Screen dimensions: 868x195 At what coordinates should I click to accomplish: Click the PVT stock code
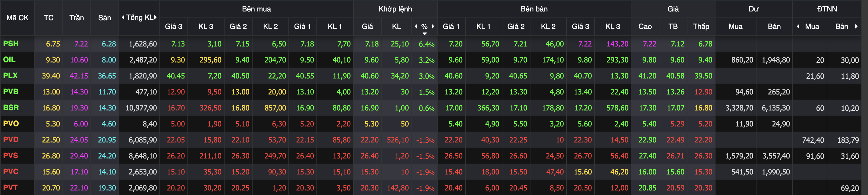tap(11, 187)
